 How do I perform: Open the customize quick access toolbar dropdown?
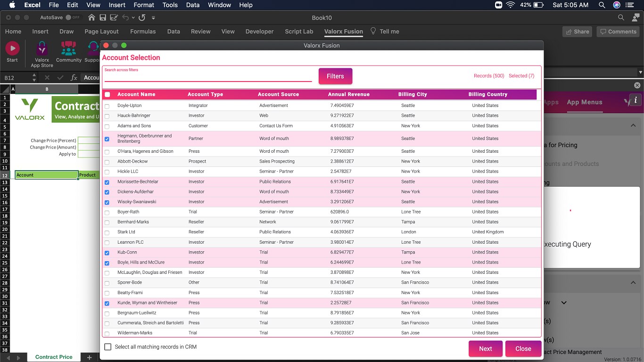point(153,18)
